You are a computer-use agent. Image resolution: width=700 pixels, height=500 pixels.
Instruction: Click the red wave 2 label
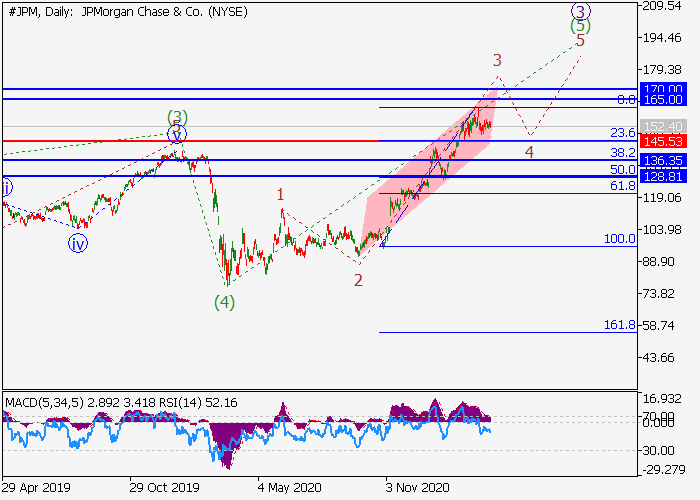(358, 280)
